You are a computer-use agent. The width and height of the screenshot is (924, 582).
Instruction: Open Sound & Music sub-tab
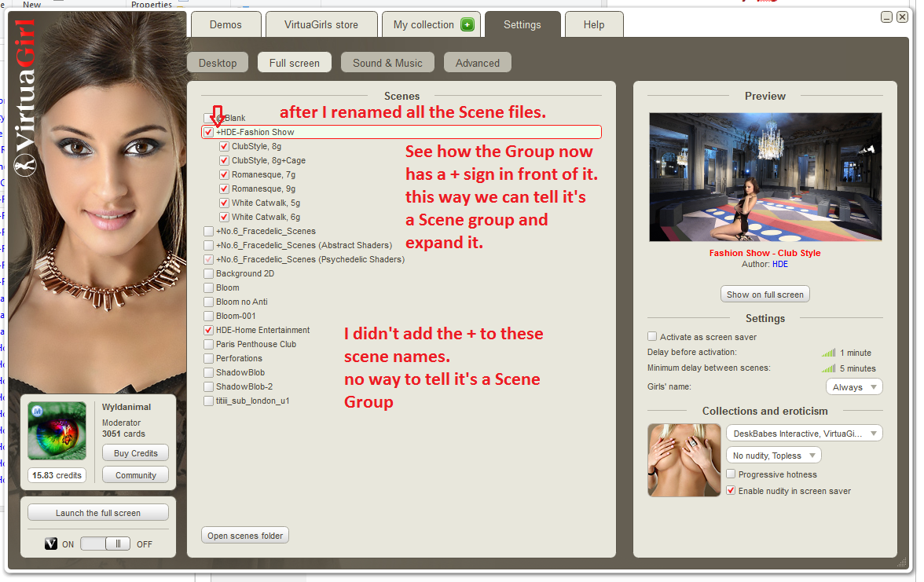[388, 63]
